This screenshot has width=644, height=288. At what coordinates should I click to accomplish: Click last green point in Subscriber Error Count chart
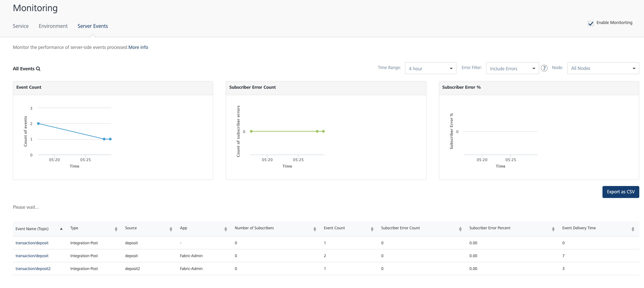click(323, 131)
